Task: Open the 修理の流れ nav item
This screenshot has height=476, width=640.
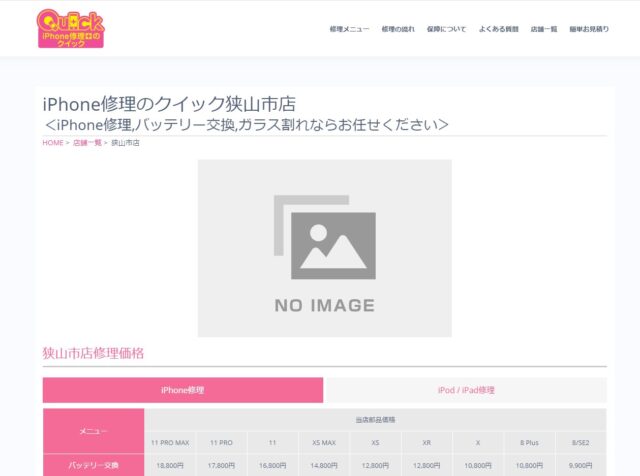Action: [x=398, y=29]
